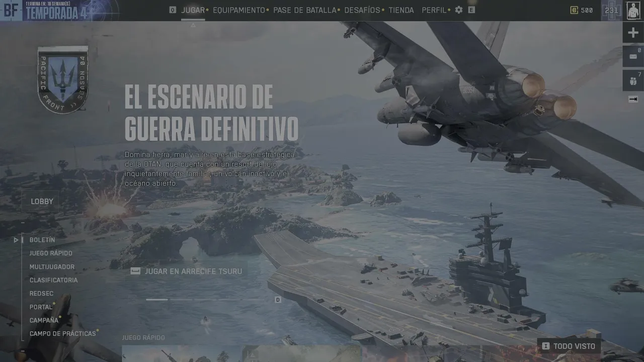Viewport: 644px width, 362px height.
Task: Collapse the side panel with the arrow icon
Action: click(x=633, y=99)
